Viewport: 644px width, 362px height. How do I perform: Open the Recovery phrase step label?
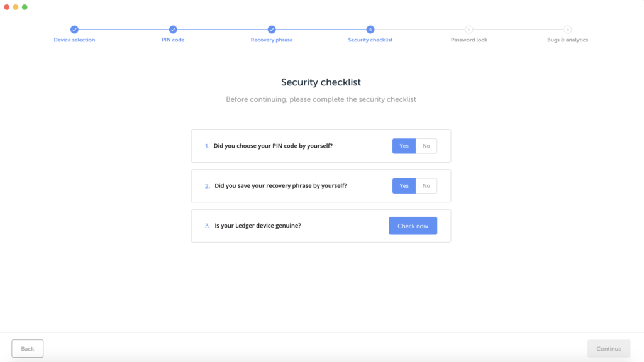click(272, 40)
